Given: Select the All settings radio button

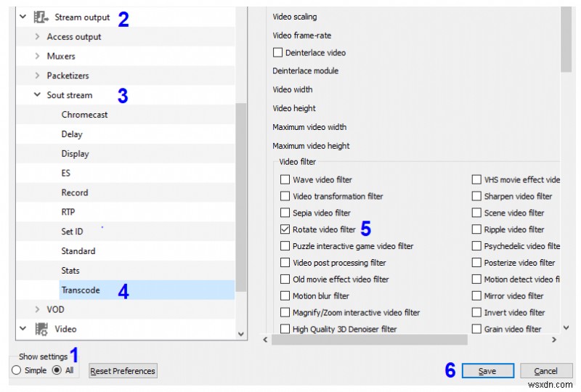Looking at the screenshot, I should pos(57,370).
